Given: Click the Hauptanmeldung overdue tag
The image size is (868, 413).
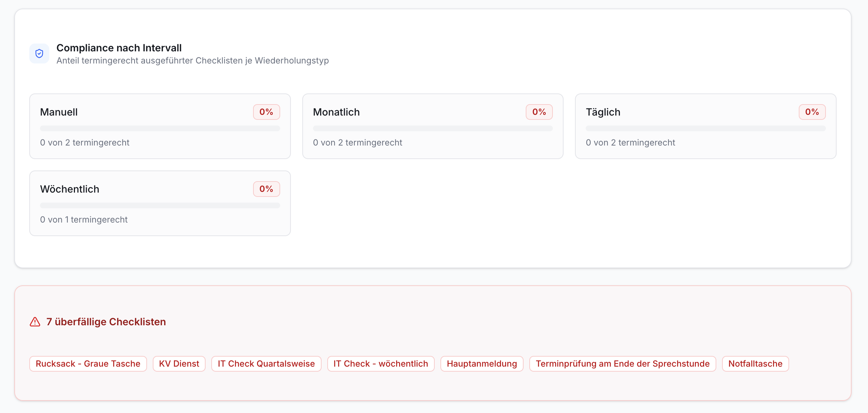Looking at the screenshot, I should pyautogui.click(x=482, y=364).
